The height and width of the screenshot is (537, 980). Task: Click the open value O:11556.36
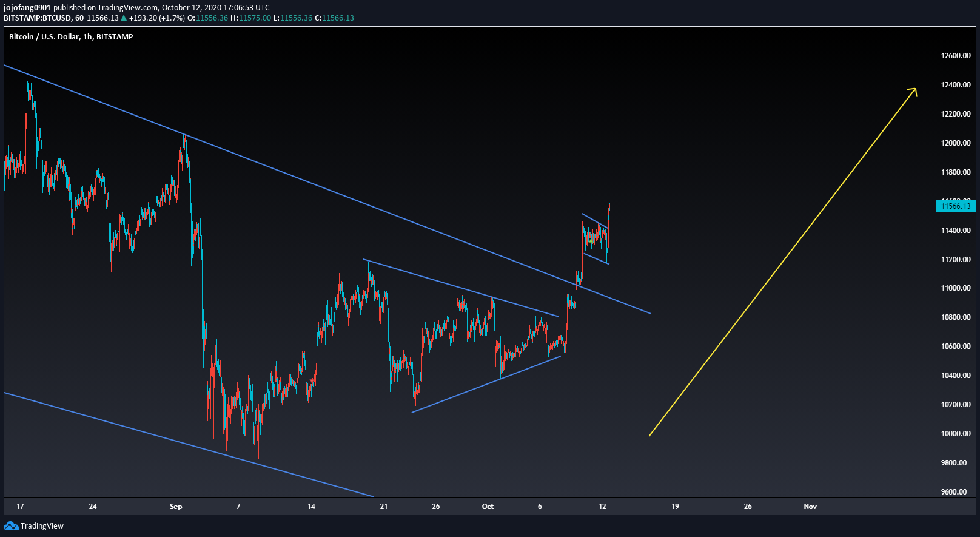point(207,18)
